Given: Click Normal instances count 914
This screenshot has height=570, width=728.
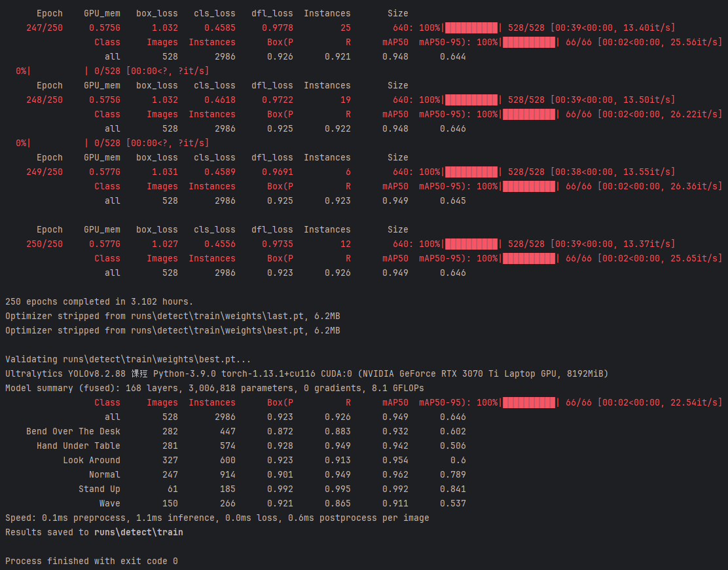Looking at the screenshot, I should pos(228,474).
